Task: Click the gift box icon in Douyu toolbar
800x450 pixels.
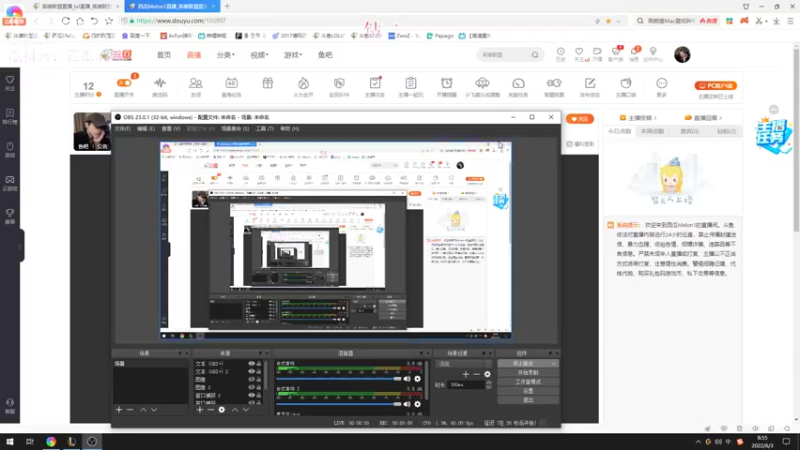Action: pos(267,83)
